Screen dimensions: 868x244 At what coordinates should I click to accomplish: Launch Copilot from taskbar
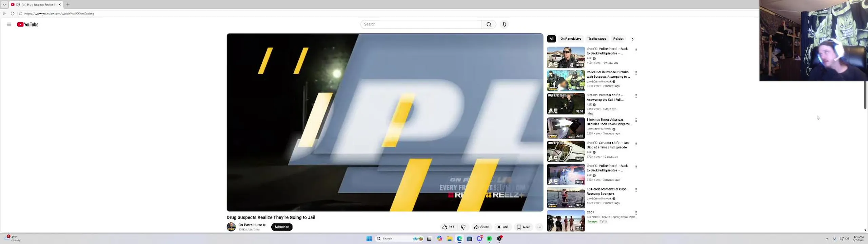[x=439, y=239]
